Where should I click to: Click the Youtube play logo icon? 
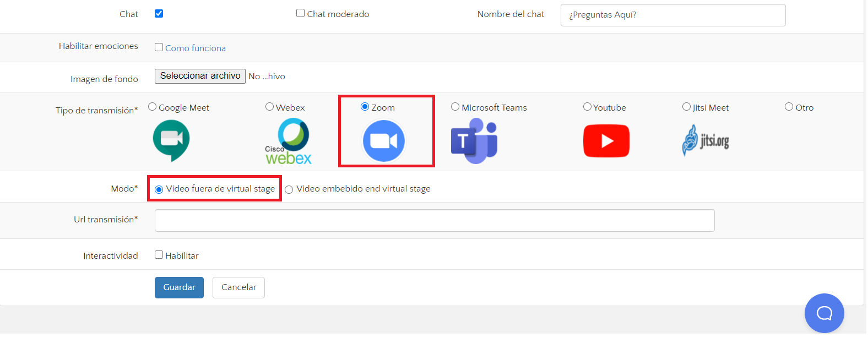click(606, 141)
